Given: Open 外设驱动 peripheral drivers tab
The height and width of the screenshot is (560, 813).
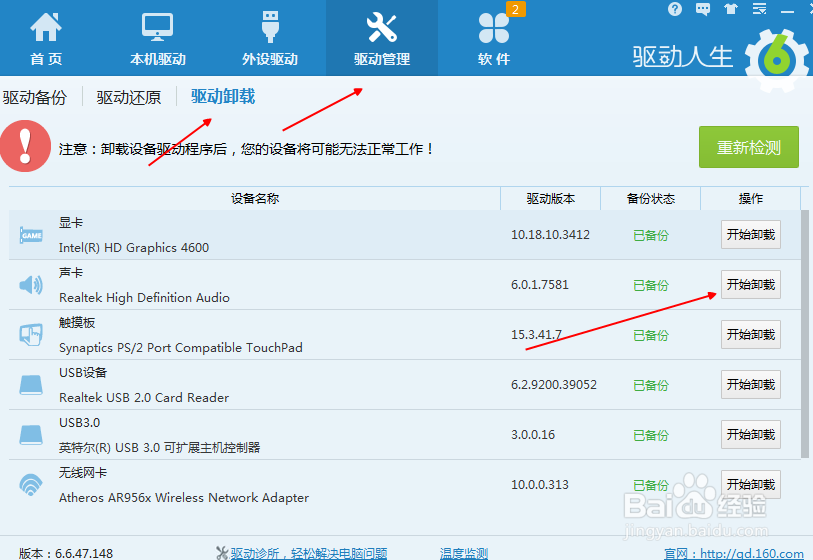Looking at the screenshot, I should tap(270, 38).
